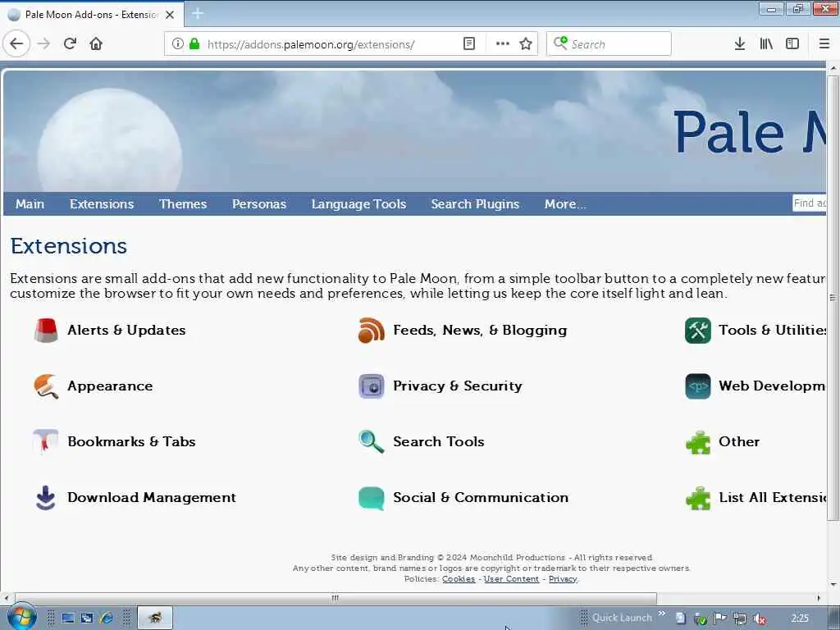Viewport: 840px width, 630px height.
Task: Open the List All Extensions link
Action: click(x=772, y=497)
